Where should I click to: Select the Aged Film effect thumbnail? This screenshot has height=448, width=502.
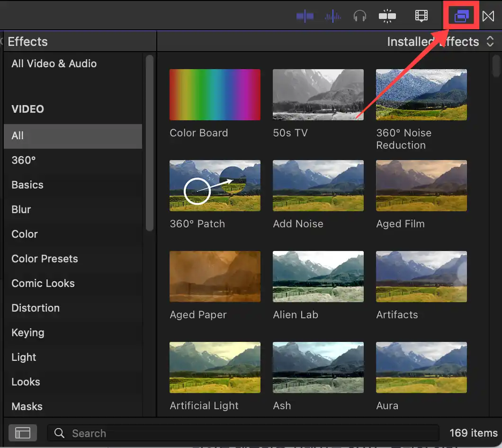click(421, 186)
